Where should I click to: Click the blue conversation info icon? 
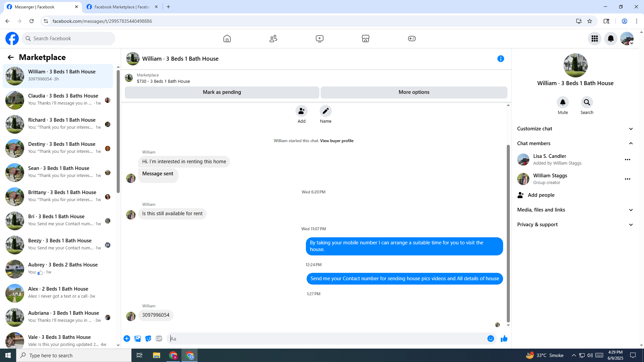click(500, 59)
